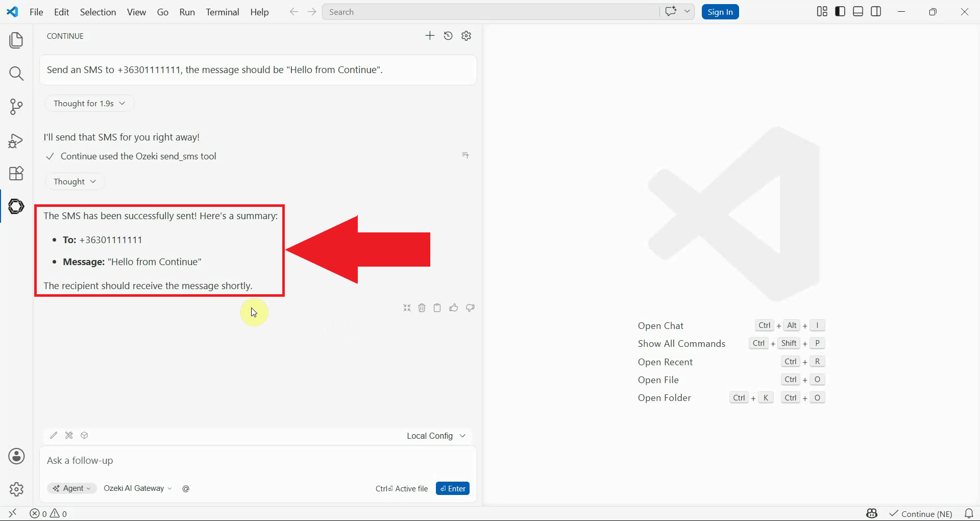Open the Help menu
980x521 pixels.
(x=259, y=12)
